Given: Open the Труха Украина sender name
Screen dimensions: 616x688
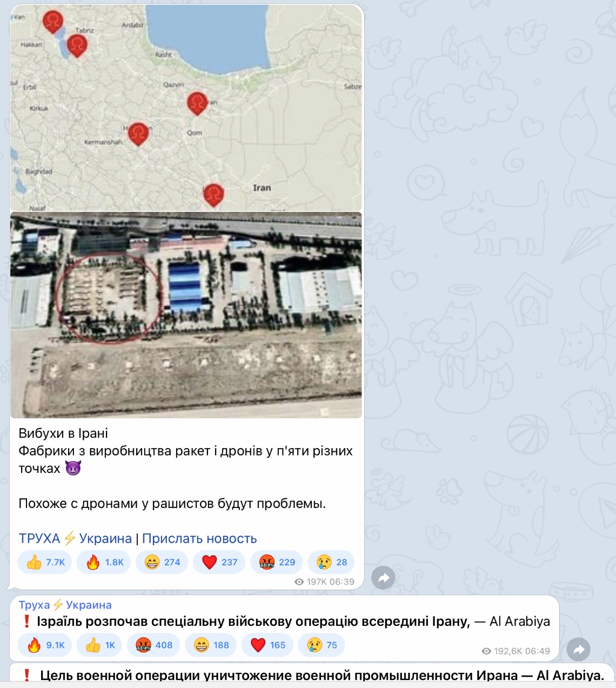Looking at the screenshot, I should pyautogui.click(x=65, y=605).
